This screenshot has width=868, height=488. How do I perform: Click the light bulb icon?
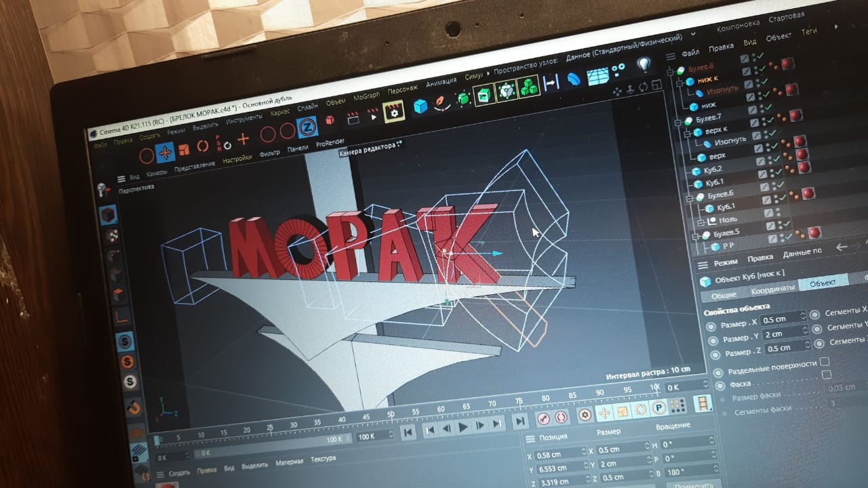[x=644, y=64]
